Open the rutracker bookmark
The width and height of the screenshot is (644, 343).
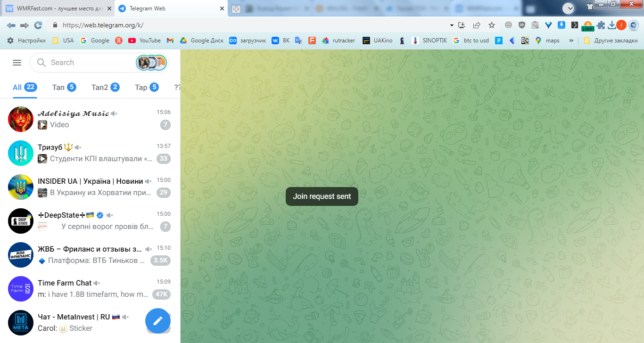pos(339,41)
